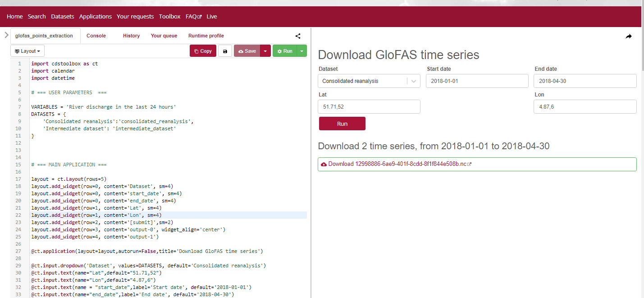Click the line adding the 'Lon' widget
Viewport: 644px width, 298px height.
[96, 215]
